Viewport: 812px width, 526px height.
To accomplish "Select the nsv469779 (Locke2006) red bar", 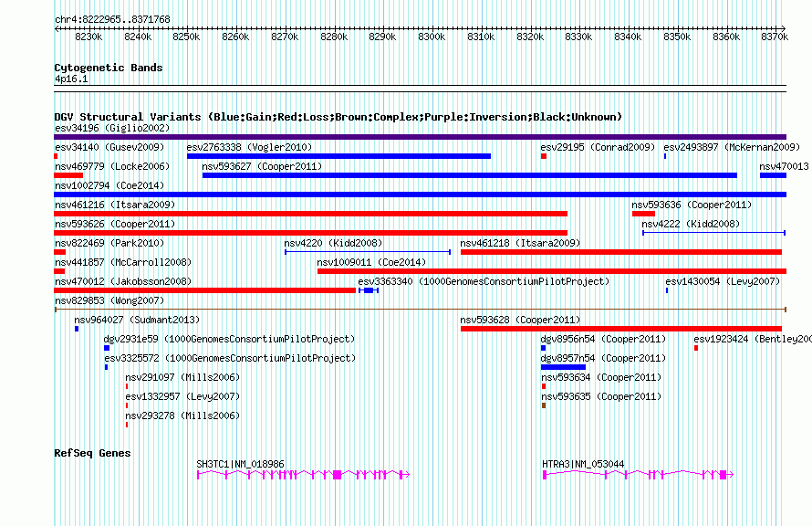I will click(x=68, y=175).
